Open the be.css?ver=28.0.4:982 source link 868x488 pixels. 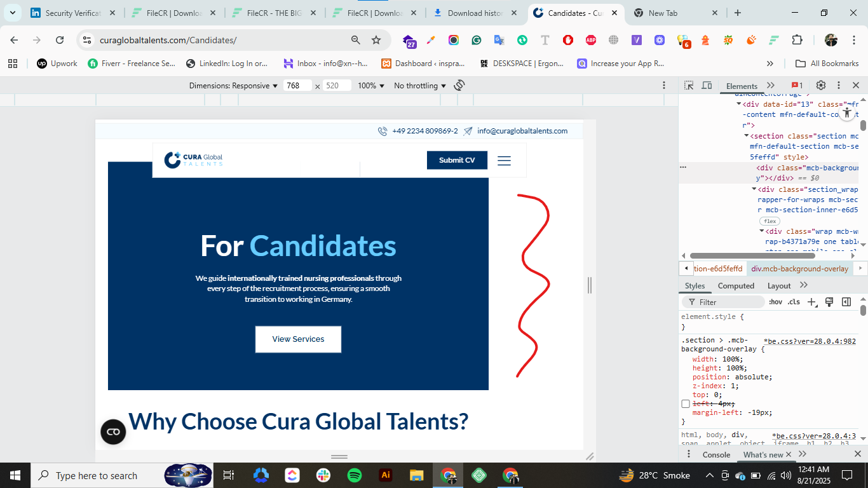click(810, 341)
